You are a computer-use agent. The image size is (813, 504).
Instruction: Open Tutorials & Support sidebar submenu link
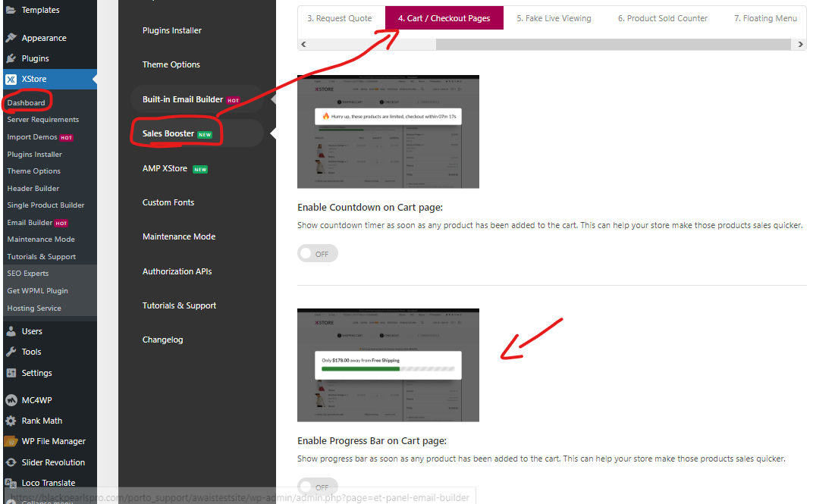pyautogui.click(x=42, y=257)
